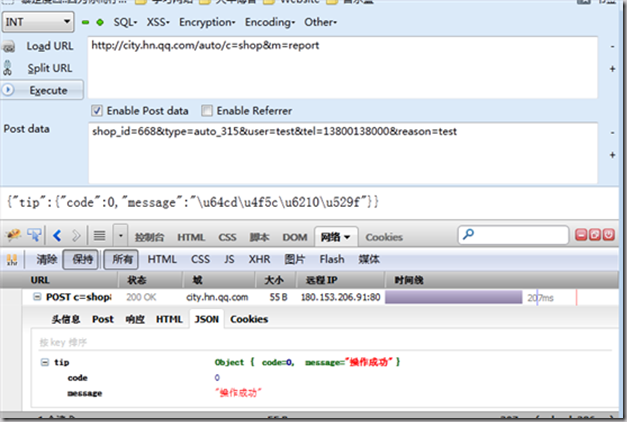This screenshot has height=422, width=627.
Task: Switch to the Firebug CSS panel
Action: 227,237
